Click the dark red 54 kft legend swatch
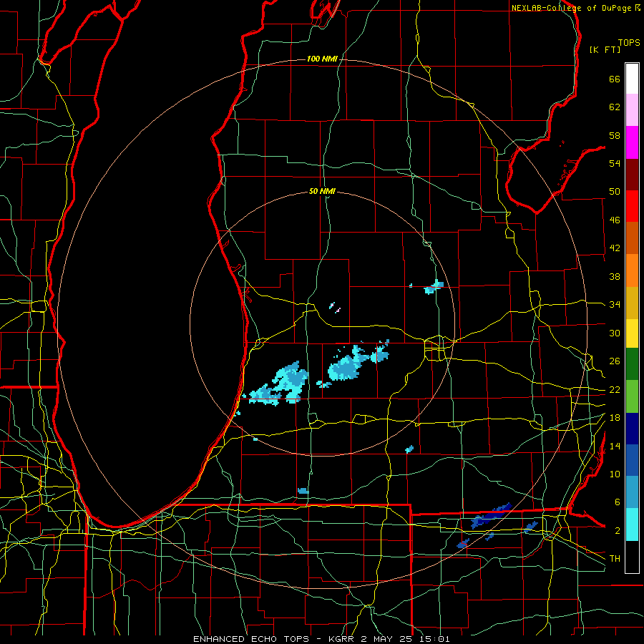Viewport: 644px width, 644px height. [x=632, y=174]
